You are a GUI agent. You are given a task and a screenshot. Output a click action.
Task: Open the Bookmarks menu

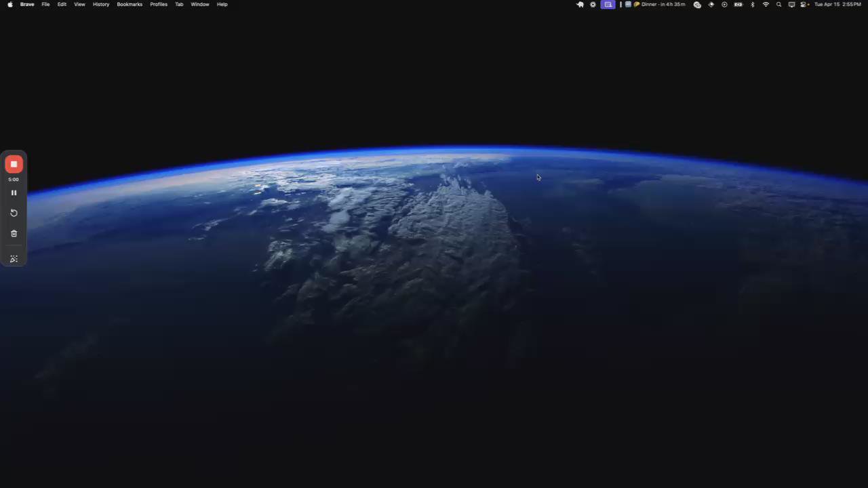tap(130, 4)
